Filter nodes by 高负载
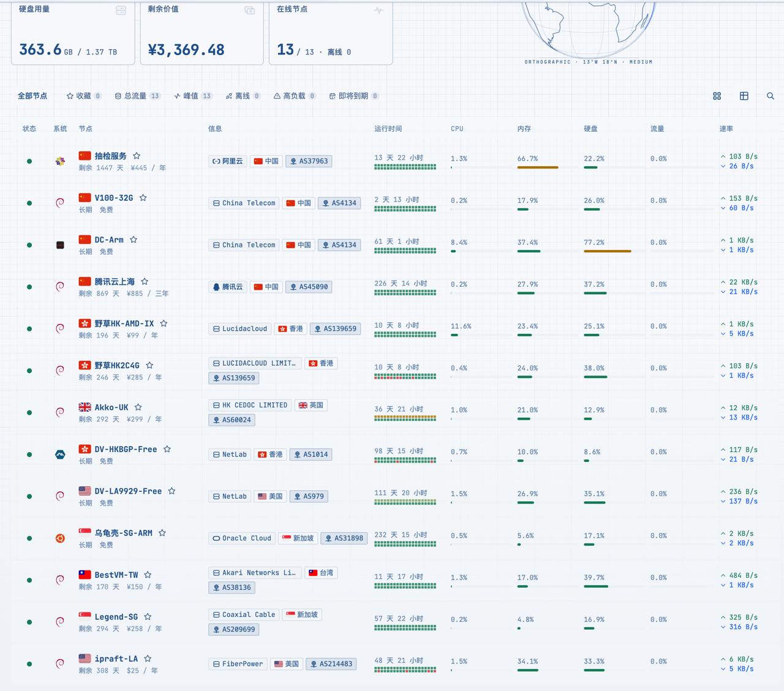 click(295, 96)
